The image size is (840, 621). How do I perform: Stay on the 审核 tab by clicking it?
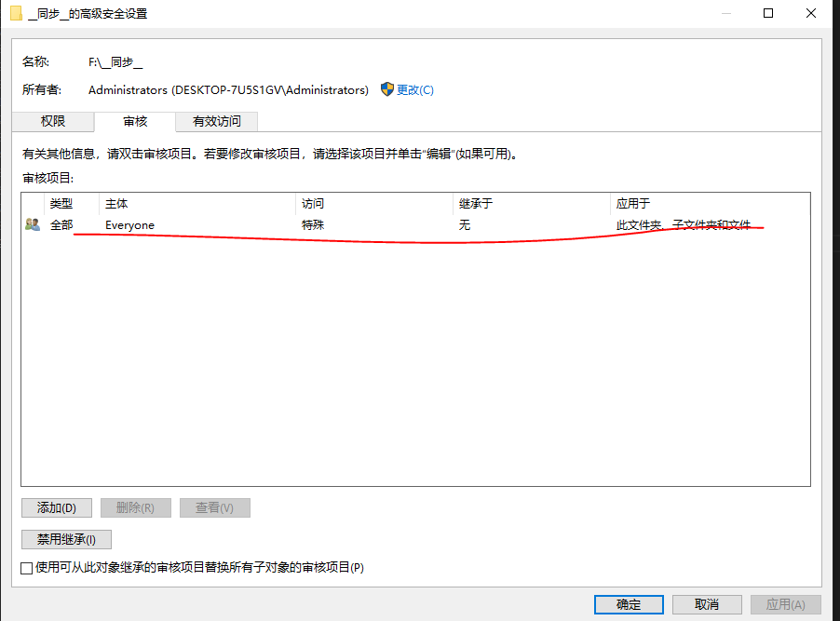135,121
